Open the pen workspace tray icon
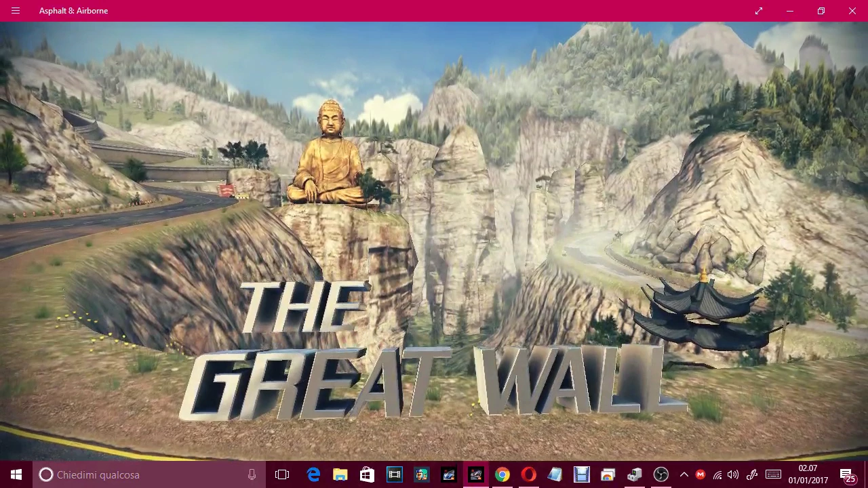 pyautogui.click(x=752, y=475)
